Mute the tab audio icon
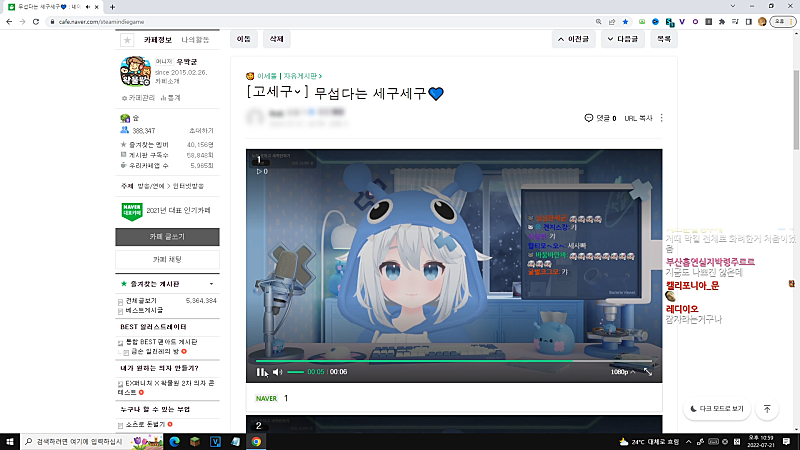 pyautogui.click(x=88, y=7)
